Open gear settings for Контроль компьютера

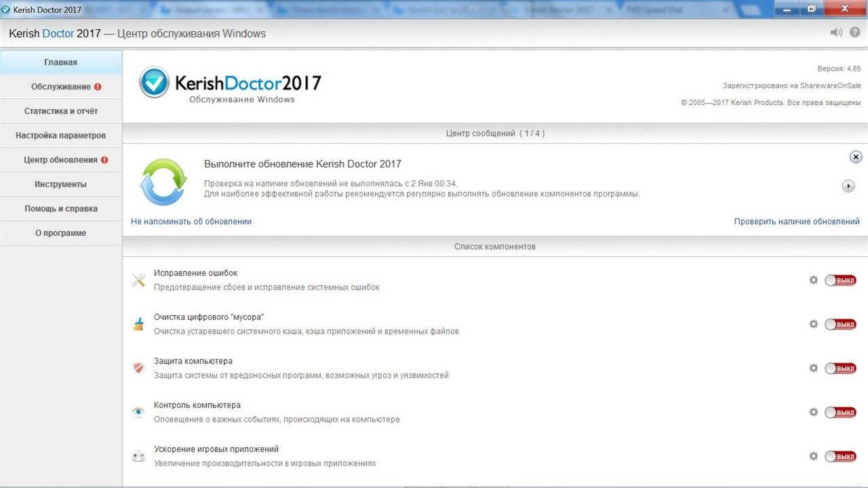814,412
